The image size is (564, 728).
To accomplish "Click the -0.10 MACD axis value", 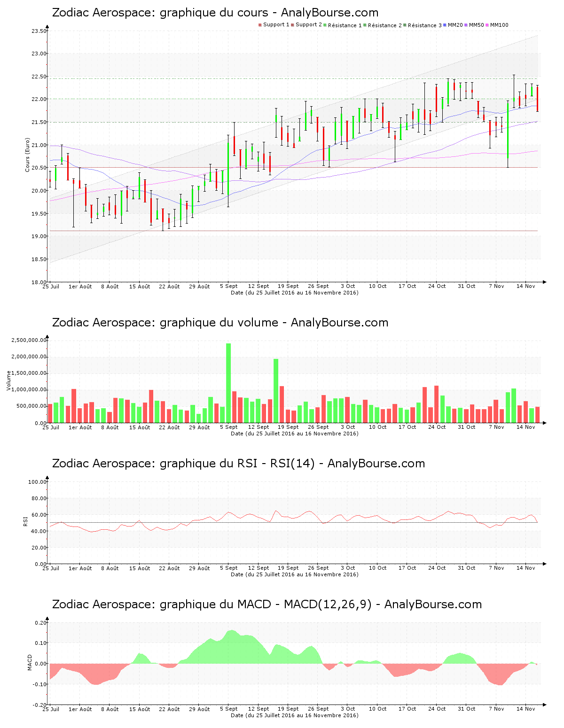I will (x=39, y=684).
